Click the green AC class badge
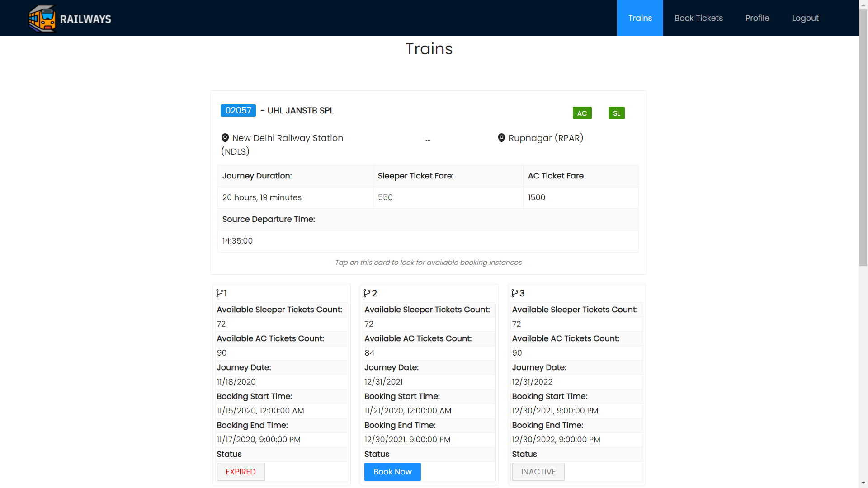 582,113
